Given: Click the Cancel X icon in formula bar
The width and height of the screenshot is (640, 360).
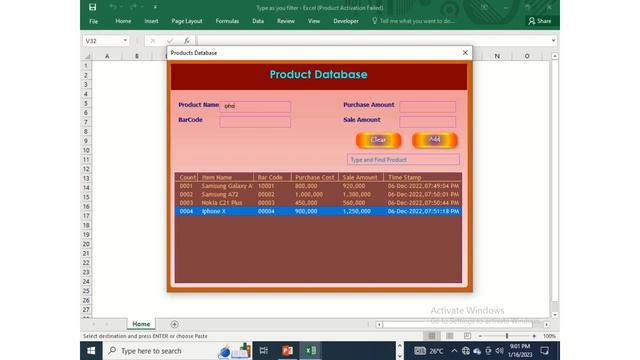Looking at the screenshot, I should 152,41.
